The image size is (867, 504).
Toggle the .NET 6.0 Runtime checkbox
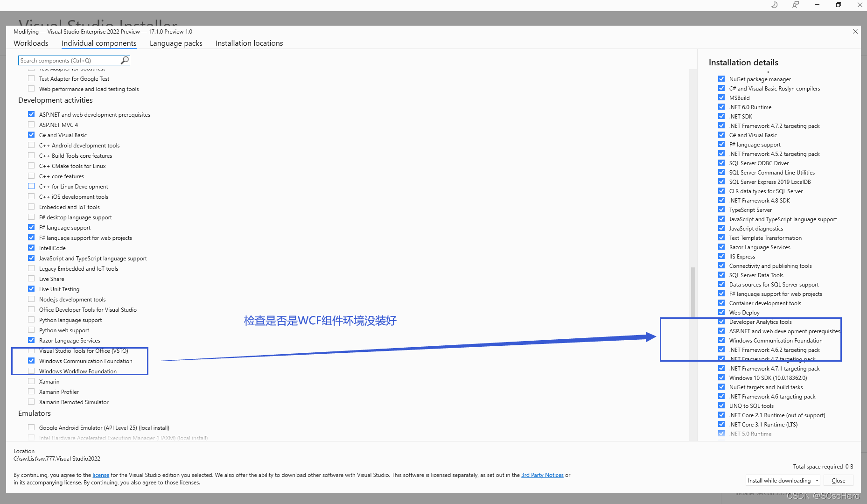(x=721, y=107)
